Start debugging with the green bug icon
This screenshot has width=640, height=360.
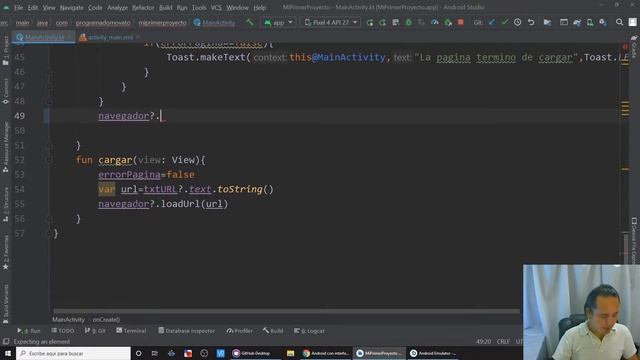[x=409, y=22]
